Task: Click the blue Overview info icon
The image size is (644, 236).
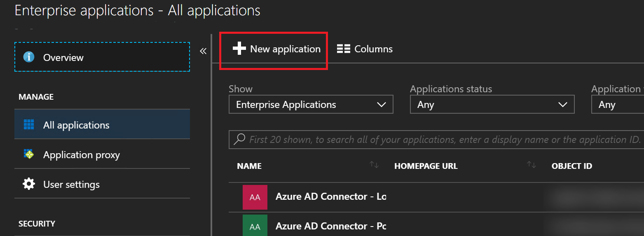Action: [x=29, y=57]
